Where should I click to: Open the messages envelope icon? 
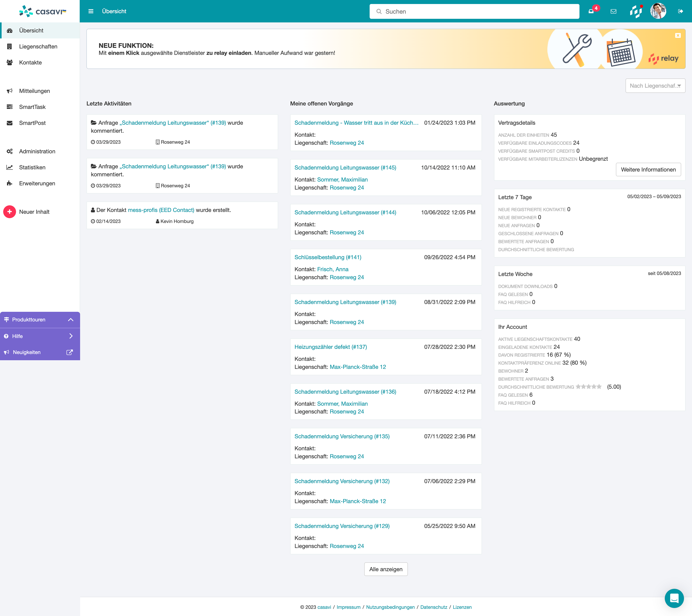[613, 11]
